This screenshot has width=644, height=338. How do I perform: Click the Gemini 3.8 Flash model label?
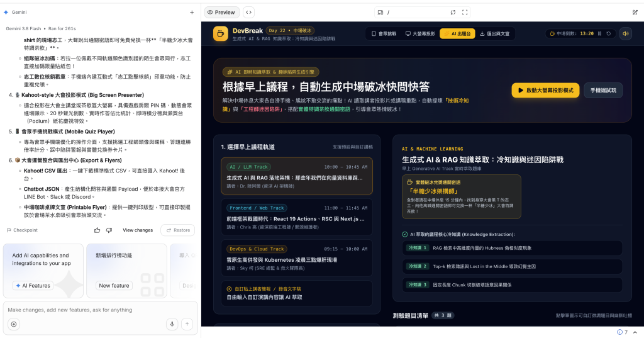pos(23,29)
